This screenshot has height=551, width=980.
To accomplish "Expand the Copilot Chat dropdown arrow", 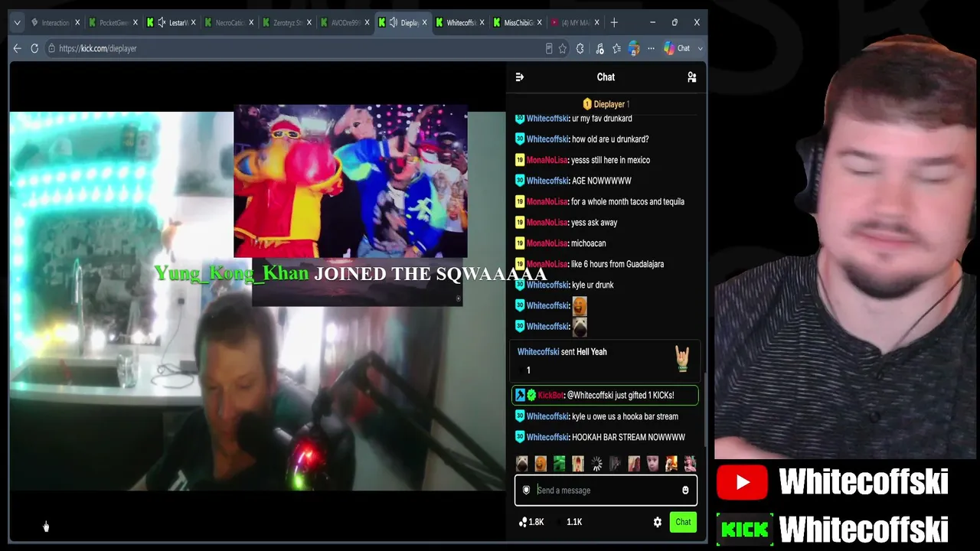I will (x=700, y=48).
